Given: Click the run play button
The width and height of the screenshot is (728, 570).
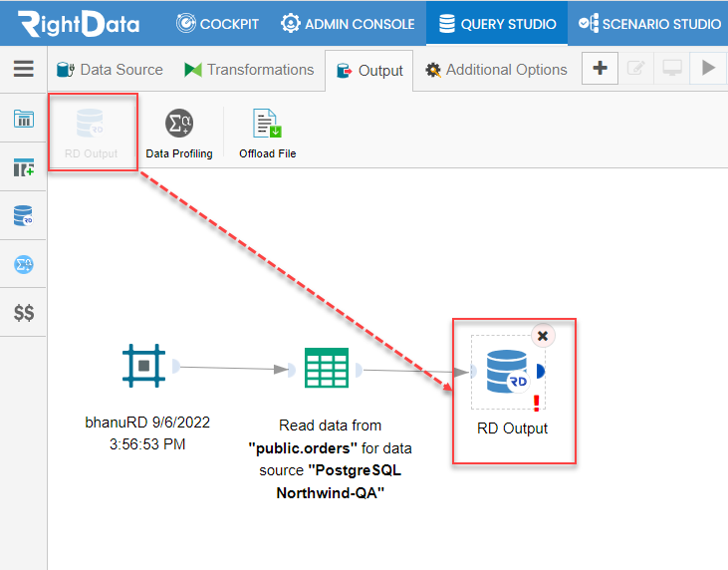Looking at the screenshot, I should [x=708, y=69].
